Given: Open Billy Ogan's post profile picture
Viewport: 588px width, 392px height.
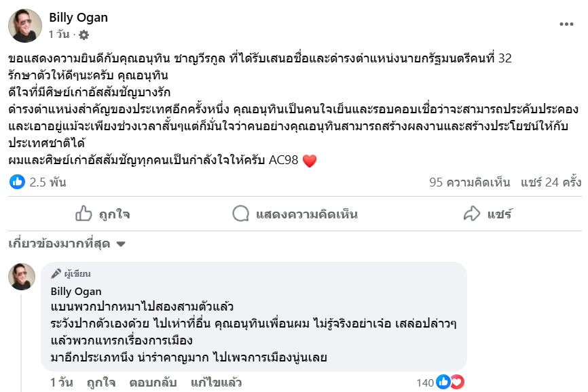Looking at the screenshot, I should (x=25, y=26).
